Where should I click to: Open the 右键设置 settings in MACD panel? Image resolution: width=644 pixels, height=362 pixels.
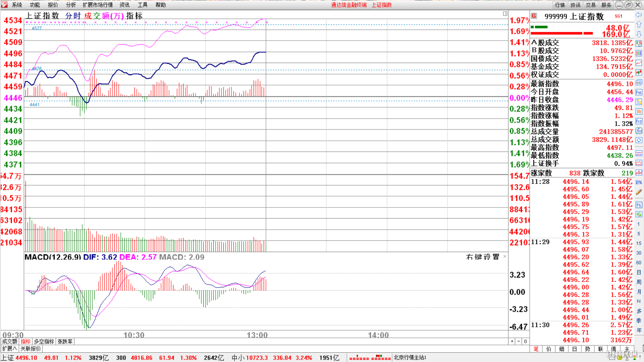[x=482, y=257]
